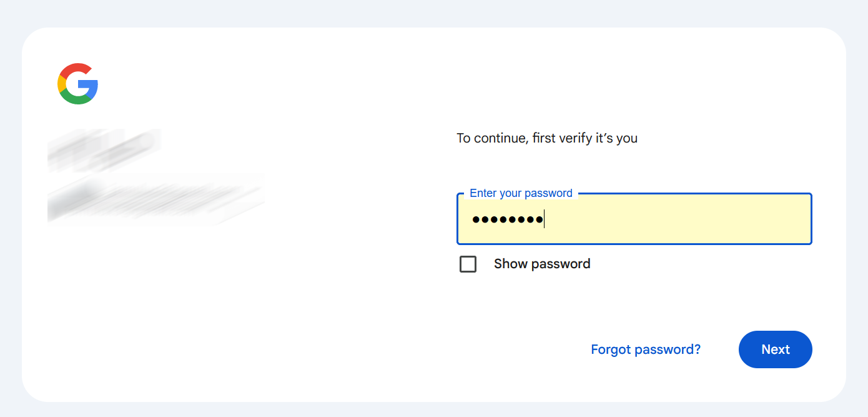Place cursor after the last password dot
This screenshot has width=868, height=417.
click(x=545, y=219)
